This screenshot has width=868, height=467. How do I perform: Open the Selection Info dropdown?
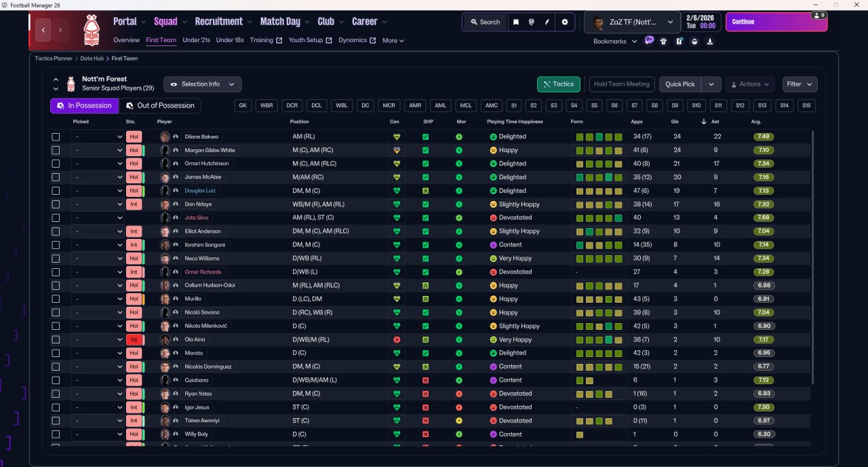pyautogui.click(x=202, y=84)
